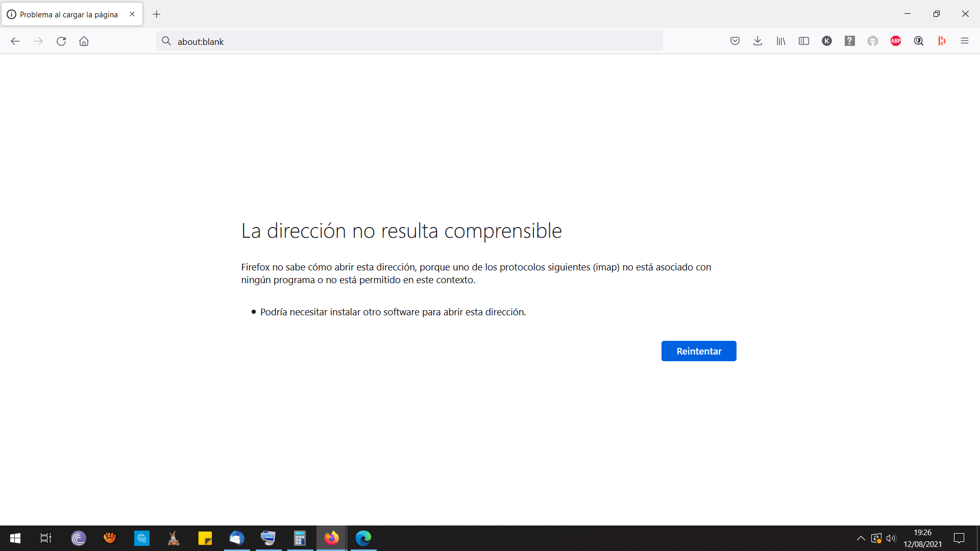
Task: Reload the current page
Action: (61, 41)
